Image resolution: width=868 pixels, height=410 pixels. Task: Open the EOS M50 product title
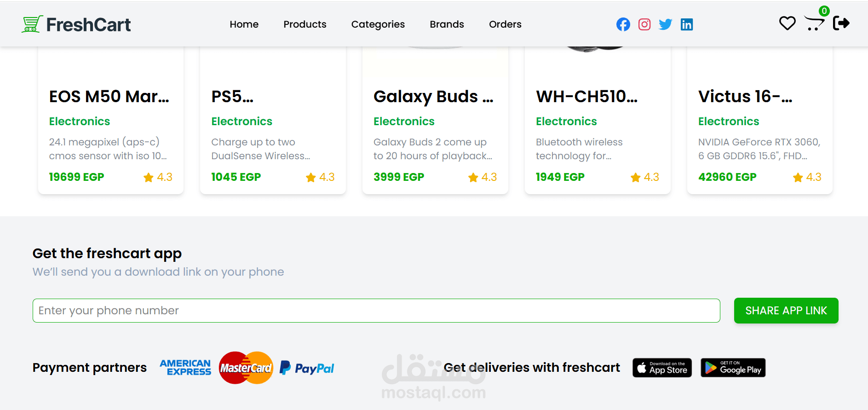point(109,97)
